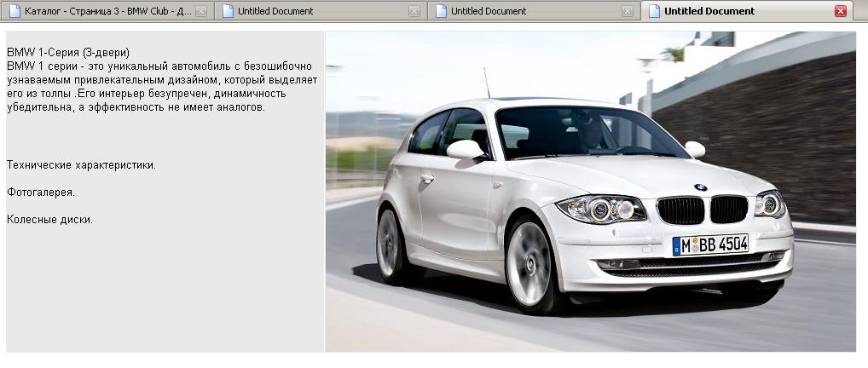The height and width of the screenshot is (368, 868).
Task: Click page icon on second tab
Action: click(x=226, y=11)
